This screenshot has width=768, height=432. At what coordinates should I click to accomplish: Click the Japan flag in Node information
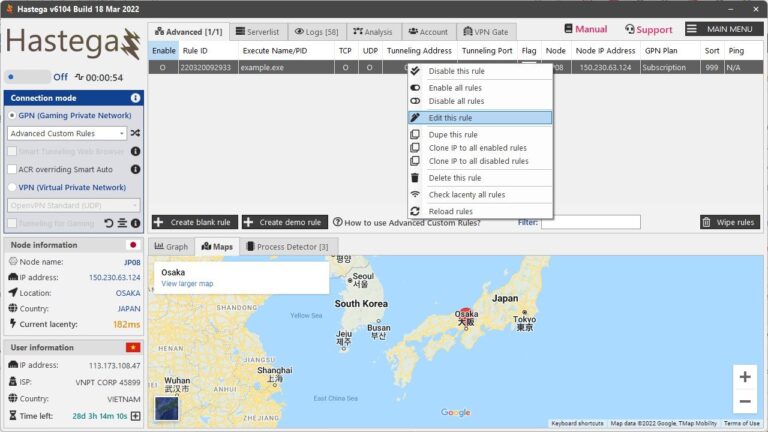click(x=133, y=244)
